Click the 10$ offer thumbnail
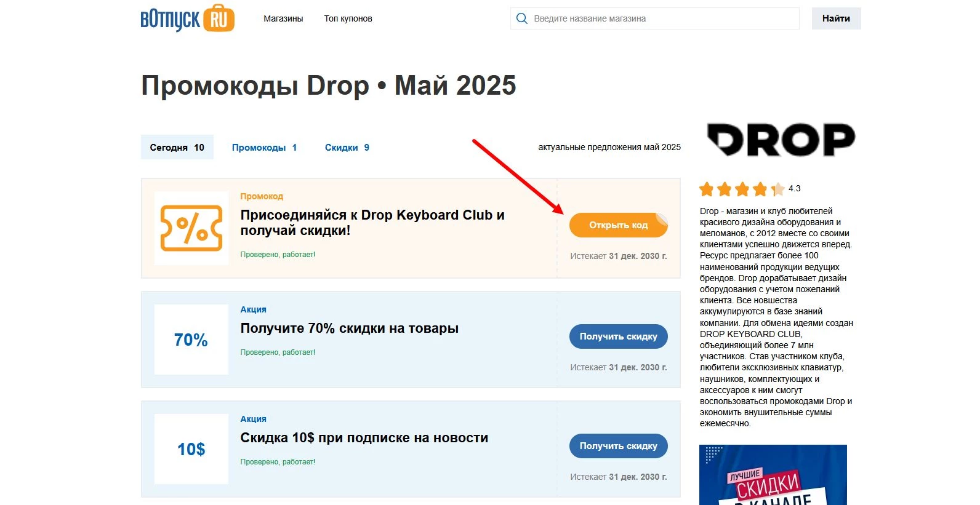980x505 pixels. [191, 449]
